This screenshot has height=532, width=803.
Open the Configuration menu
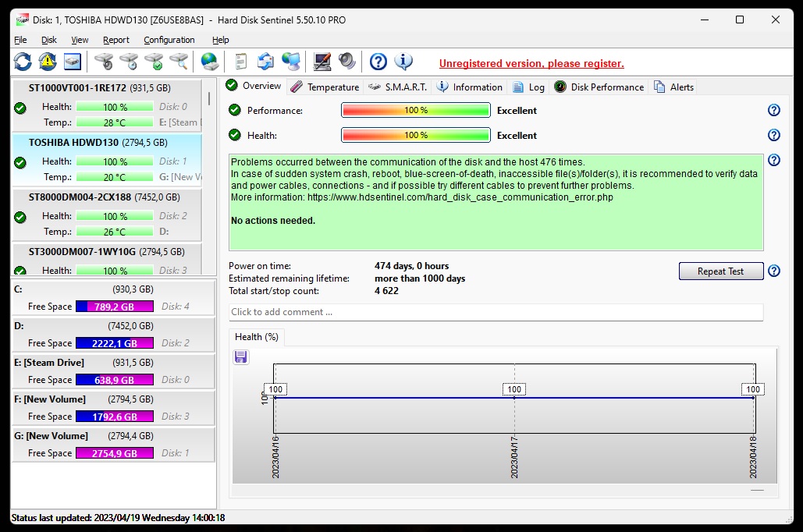point(169,40)
